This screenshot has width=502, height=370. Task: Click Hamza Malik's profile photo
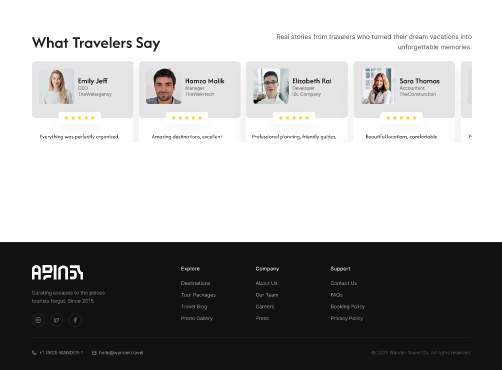(x=164, y=86)
